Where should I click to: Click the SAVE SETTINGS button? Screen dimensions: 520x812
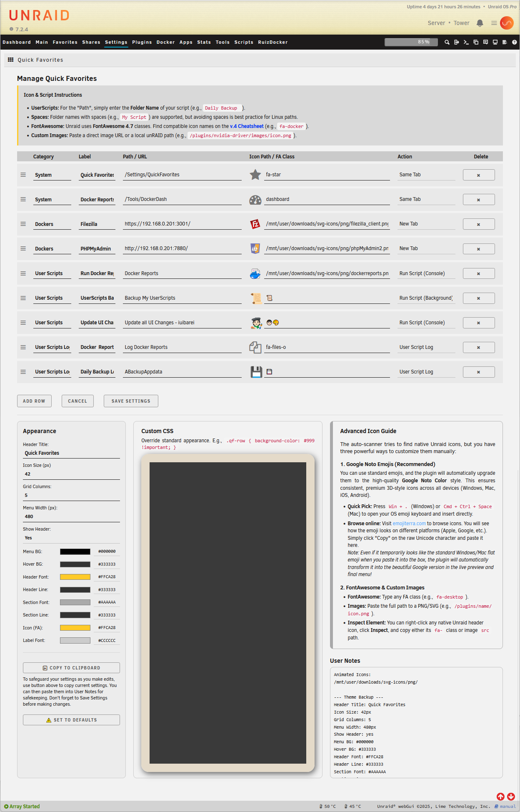pyautogui.click(x=131, y=401)
